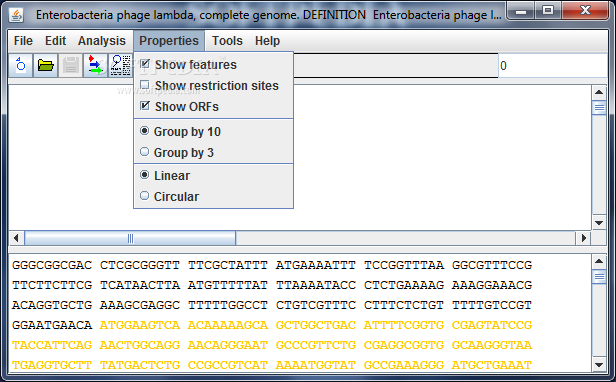Viewport: 616px width, 382px height.
Task: Click the down arrow of the map pane vertical scrollbar
Action: click(599, 223)
